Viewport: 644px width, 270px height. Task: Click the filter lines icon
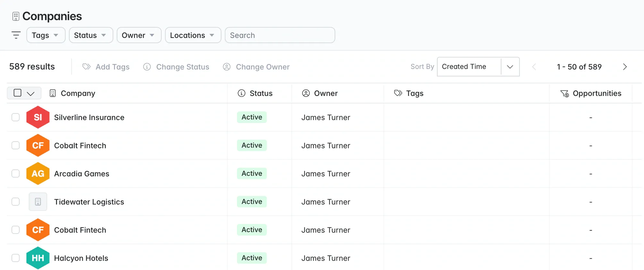pos(16,35)
